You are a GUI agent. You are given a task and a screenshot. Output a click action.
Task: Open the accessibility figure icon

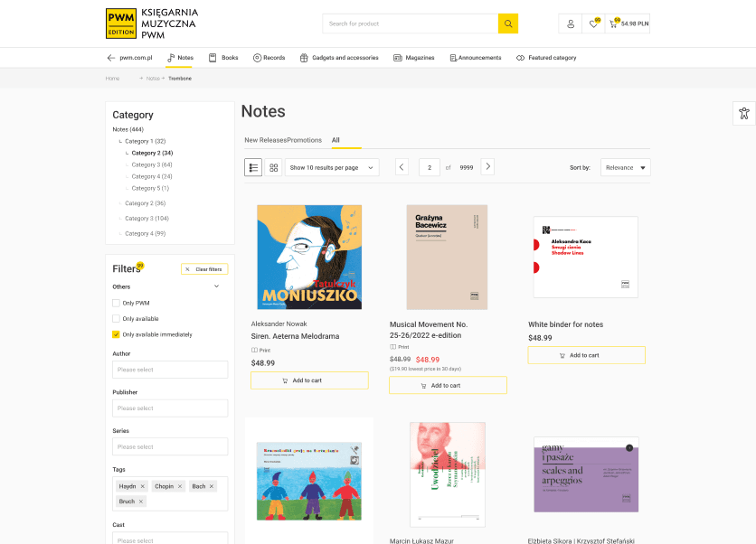744,113
